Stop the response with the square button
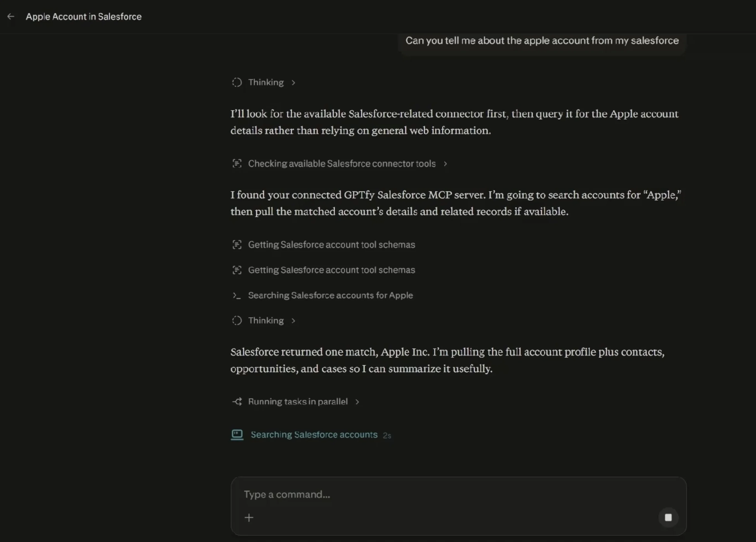Screen dimensions: 756x542 click(x=668, y=517)
